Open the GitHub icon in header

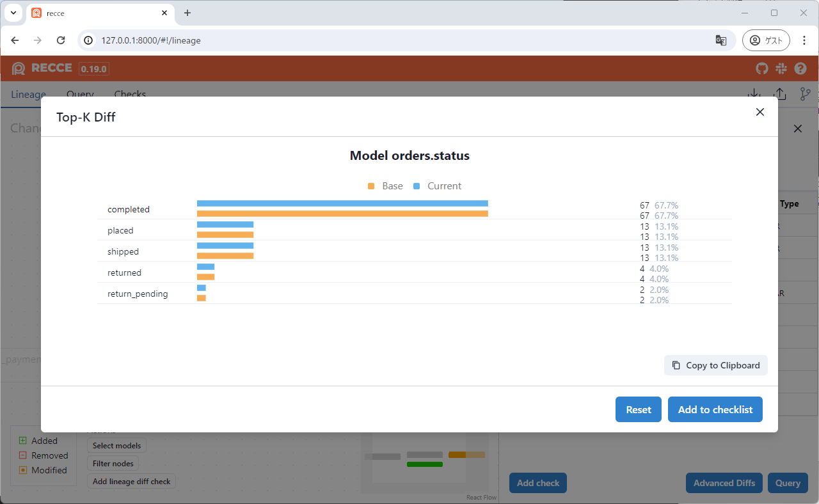(761, 68)
